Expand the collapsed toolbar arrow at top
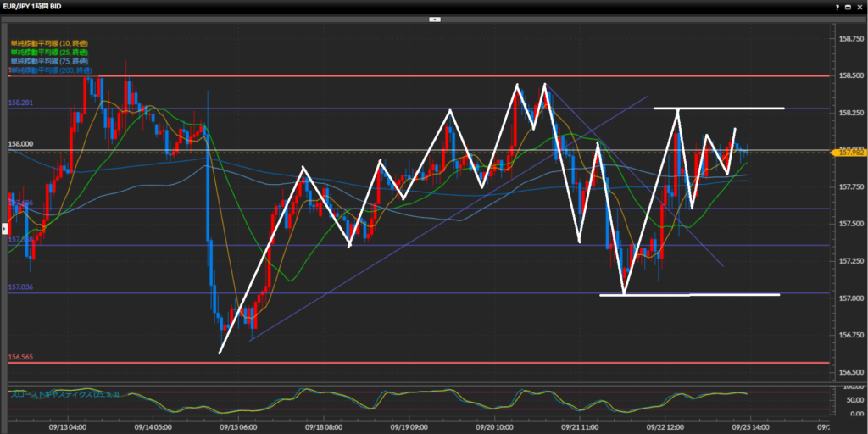The height and width of the screenshot is (434, 868). coord(434,18)
